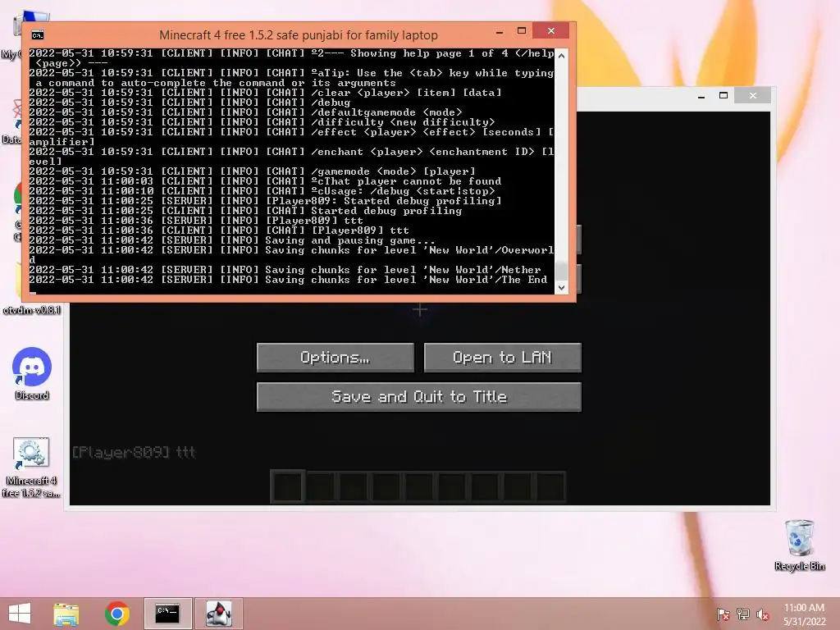This screenshot has width=840, height=630.
Task: Maximize the console log window
Action: [522, 31]
